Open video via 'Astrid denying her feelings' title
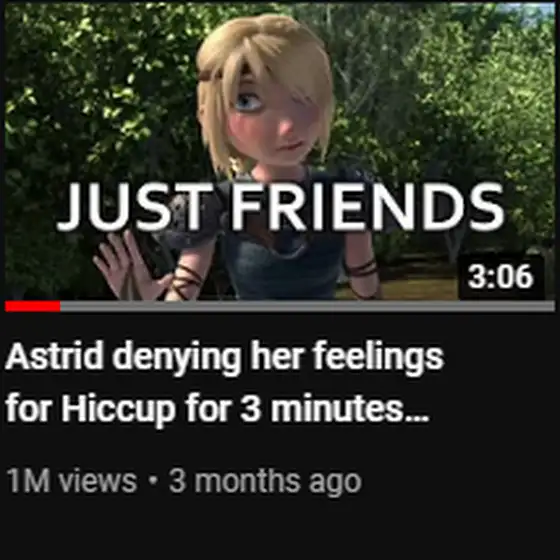This screenshot has width=560, height=560. pyautogui.click(x=225, y=358)
